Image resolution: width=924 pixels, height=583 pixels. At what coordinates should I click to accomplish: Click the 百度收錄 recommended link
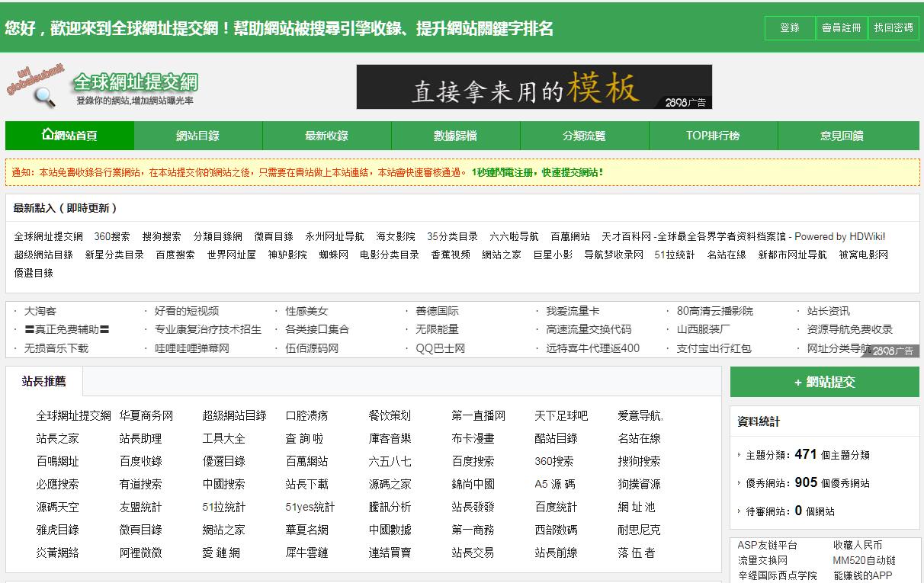[x=140, y=461]
